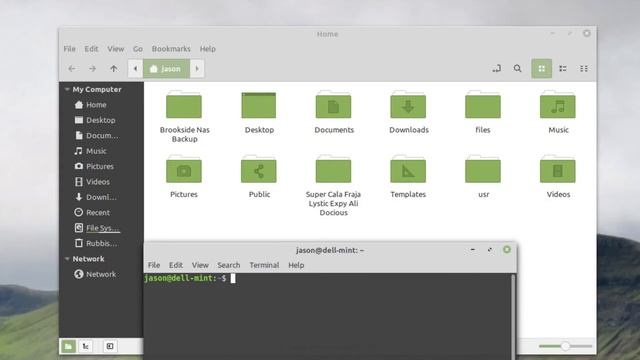Click the terminal vertical scrollbar
This screenshot has width=640, height=360.
(x=513, y=316)
